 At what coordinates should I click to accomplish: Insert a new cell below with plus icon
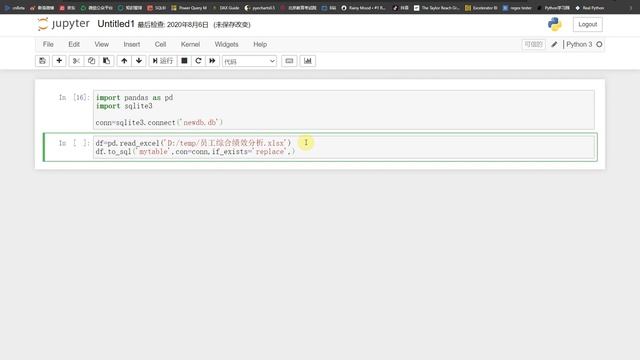(x=59, y=61)
